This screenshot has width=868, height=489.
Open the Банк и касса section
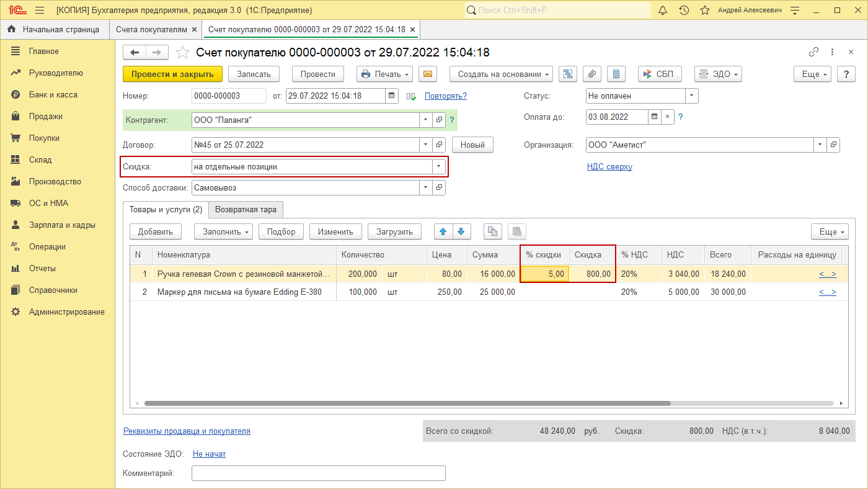pos(53,94)
